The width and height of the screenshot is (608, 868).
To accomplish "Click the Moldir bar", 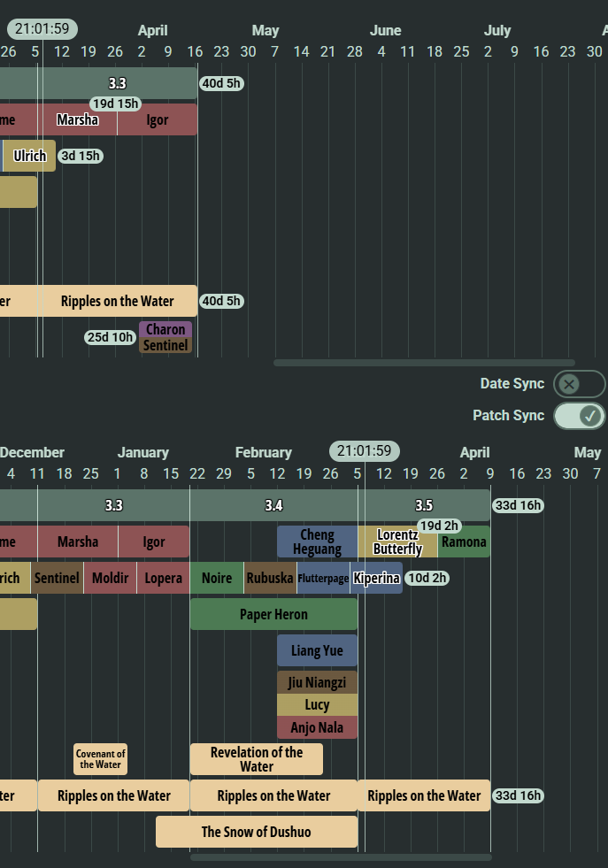I will pos(111,578).
